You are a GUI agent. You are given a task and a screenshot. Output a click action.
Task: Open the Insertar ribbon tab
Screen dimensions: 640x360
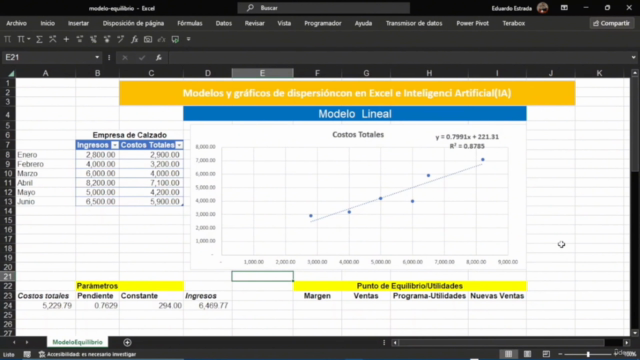click(78, 23)
